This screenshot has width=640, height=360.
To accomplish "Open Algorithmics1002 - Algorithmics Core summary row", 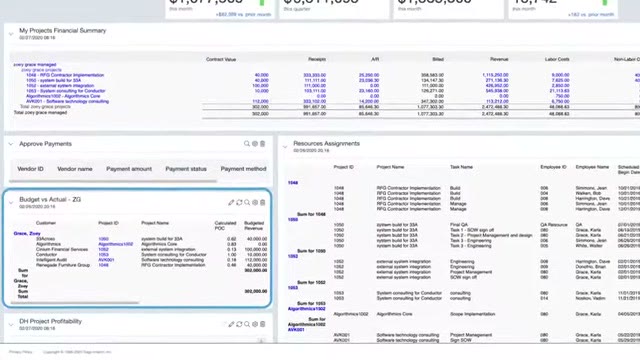I will coord(63,96).
